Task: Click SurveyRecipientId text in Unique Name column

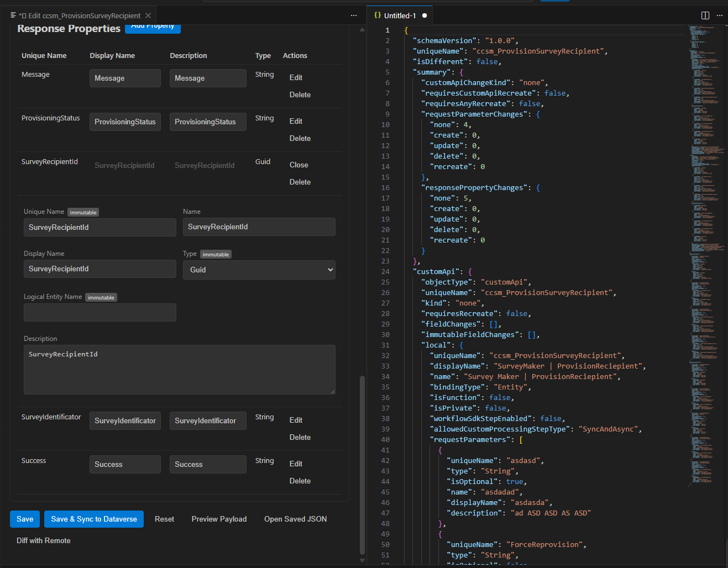Action: 50,162
